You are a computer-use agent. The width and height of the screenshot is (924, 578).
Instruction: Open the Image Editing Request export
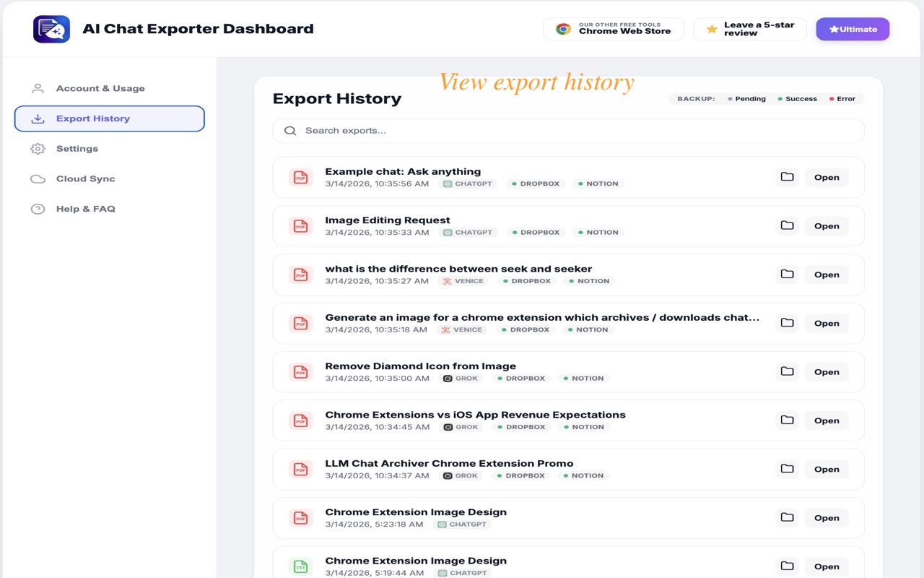pyautogui.click(x=827, y=225)
